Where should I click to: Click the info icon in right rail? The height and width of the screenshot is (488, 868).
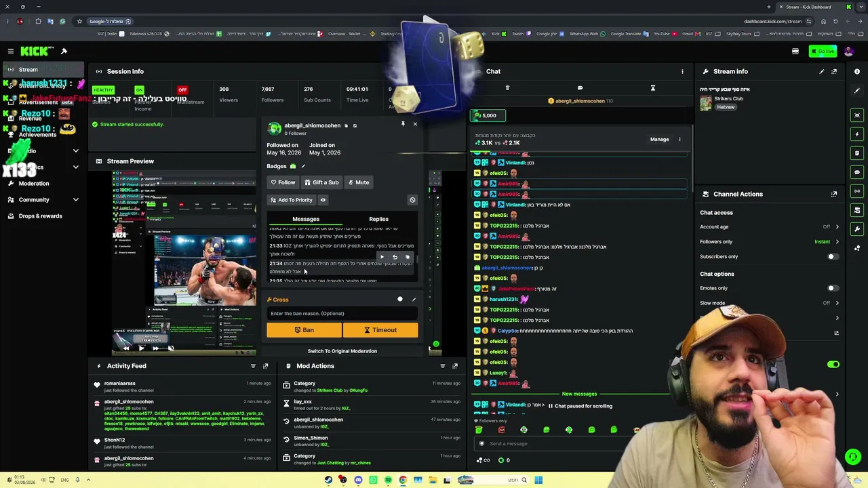pyautogui.click(x=857, y=71)
